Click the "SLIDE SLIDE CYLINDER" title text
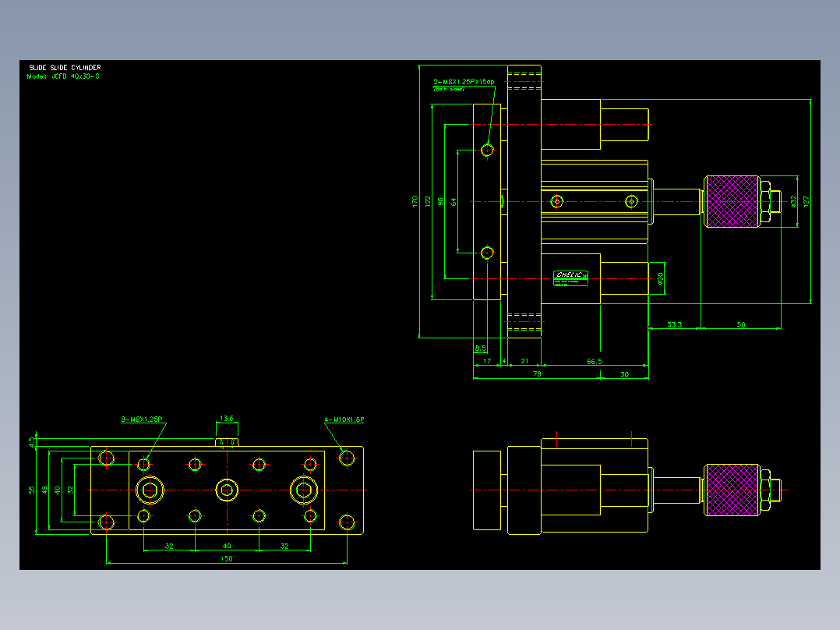 (x=65, y=68)
